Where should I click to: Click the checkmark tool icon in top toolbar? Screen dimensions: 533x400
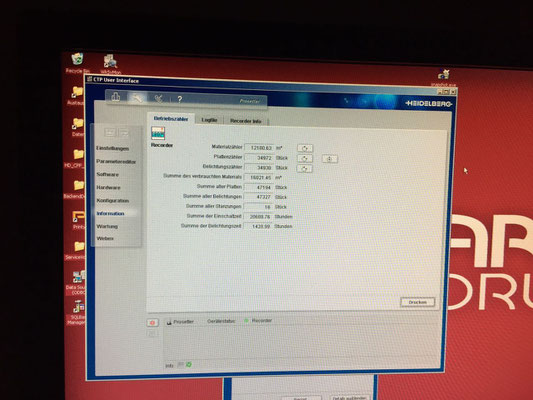click(x=158, y=99)
